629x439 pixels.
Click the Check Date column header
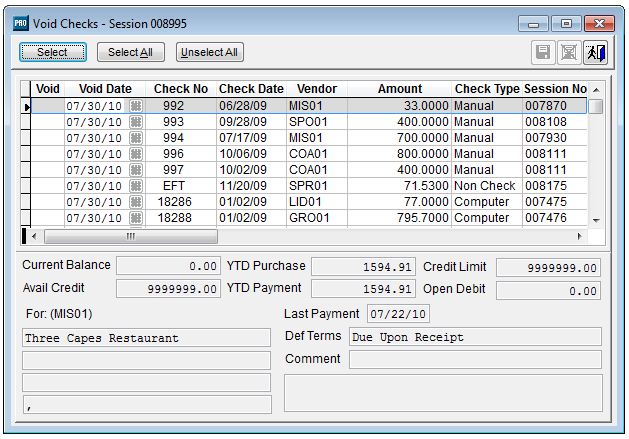252,89
